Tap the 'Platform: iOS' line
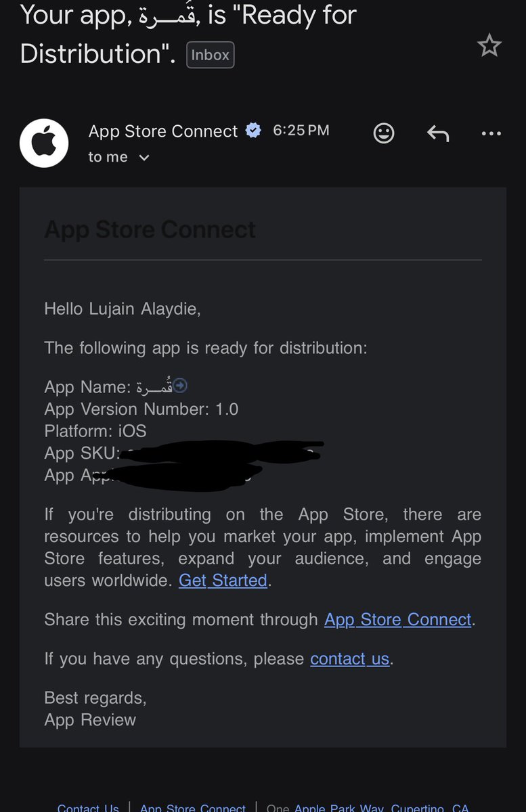This screenshot has height=812, width=526. (95, 431)
